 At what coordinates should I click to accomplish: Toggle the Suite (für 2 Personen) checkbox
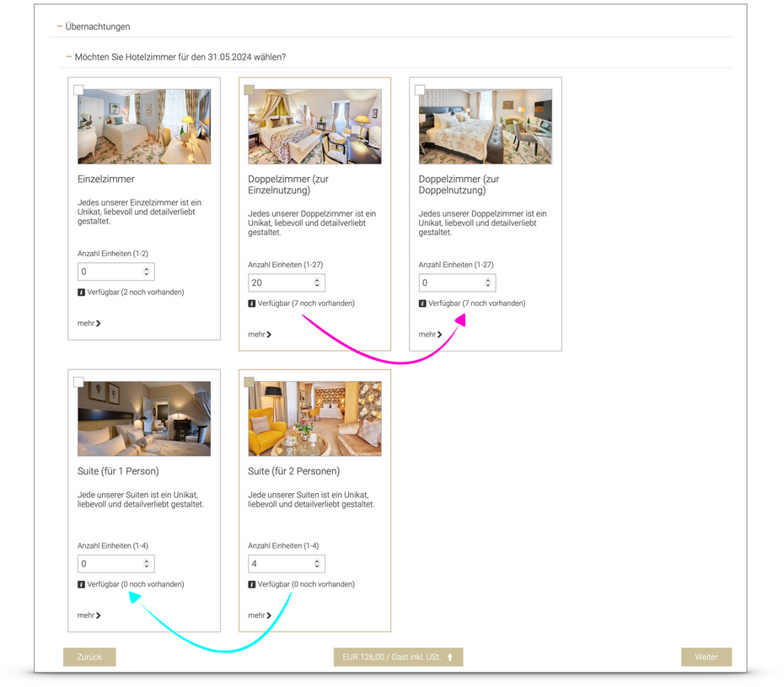[x=249, y=382]
